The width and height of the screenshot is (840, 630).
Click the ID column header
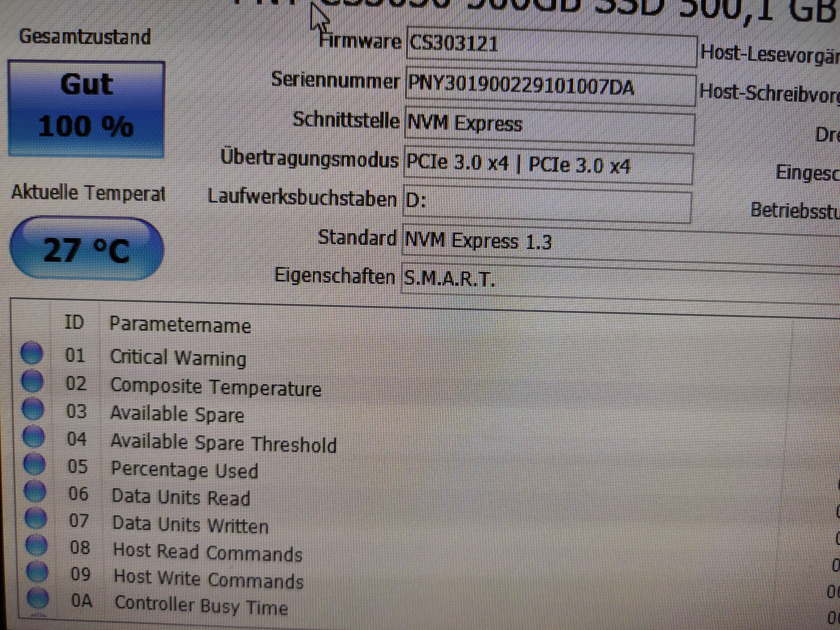tap(74, 322)
